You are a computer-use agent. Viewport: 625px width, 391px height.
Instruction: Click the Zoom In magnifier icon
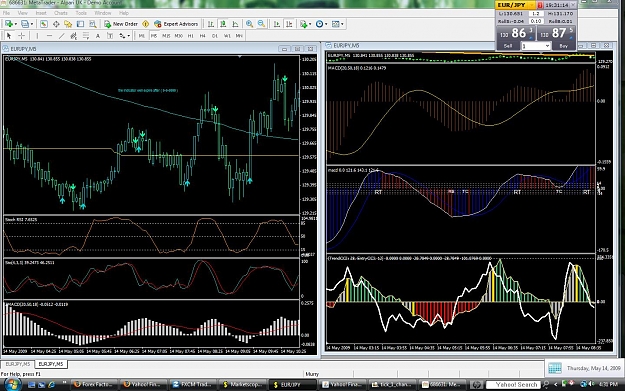249,24
